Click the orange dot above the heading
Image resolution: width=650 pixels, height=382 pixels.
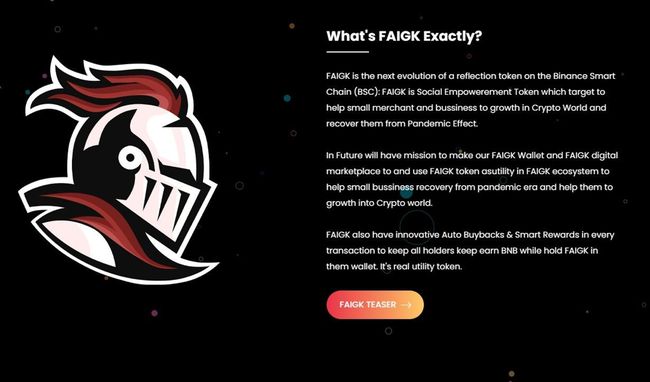pyautogui.click(x=292, y=26)
